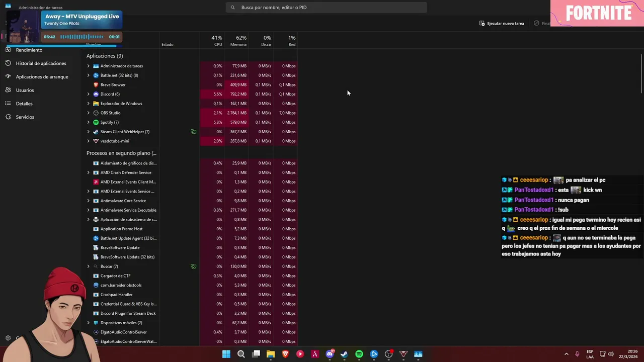This screenshot has height=362, width=644.
Task: Expand the veadotube-mini process group
Action: 88,141
